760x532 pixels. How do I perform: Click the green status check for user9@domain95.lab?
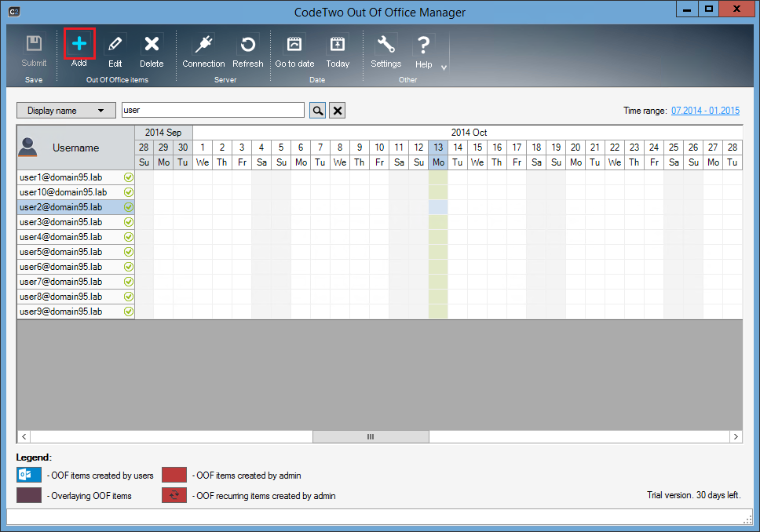point(129,312)
